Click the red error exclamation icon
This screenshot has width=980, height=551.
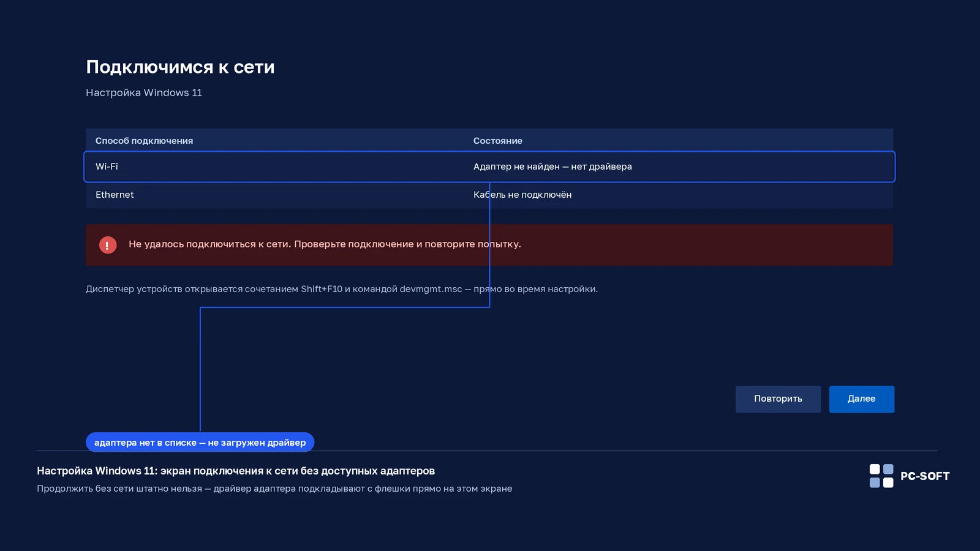(108, 245)
